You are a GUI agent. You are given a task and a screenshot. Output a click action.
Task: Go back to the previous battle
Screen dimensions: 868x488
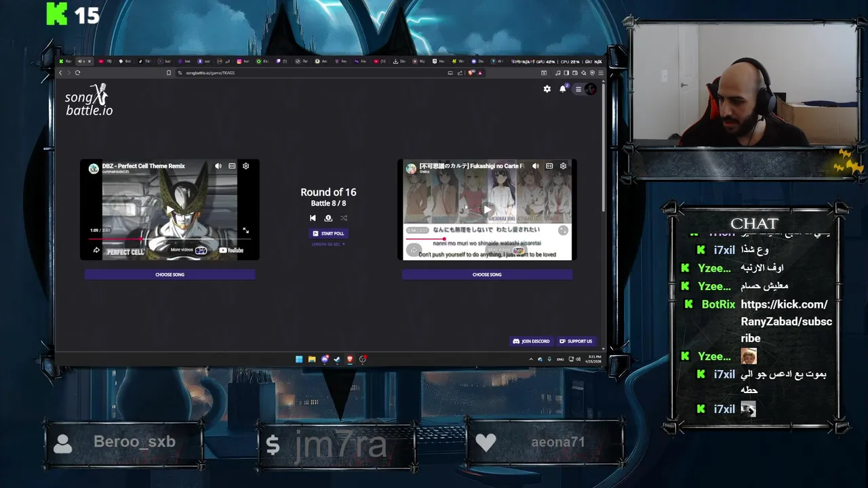(313, 218)
